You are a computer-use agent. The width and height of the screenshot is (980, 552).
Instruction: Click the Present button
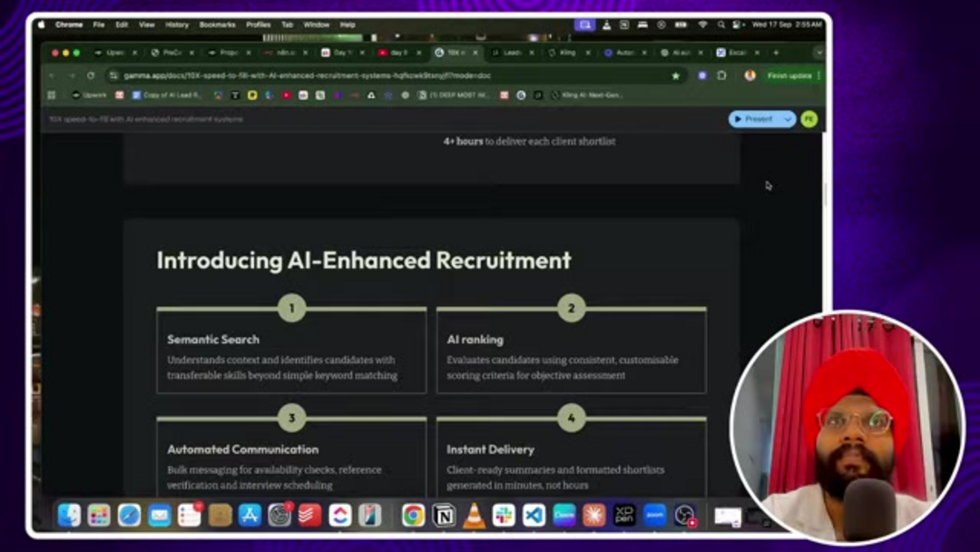(x=754, y=119)
